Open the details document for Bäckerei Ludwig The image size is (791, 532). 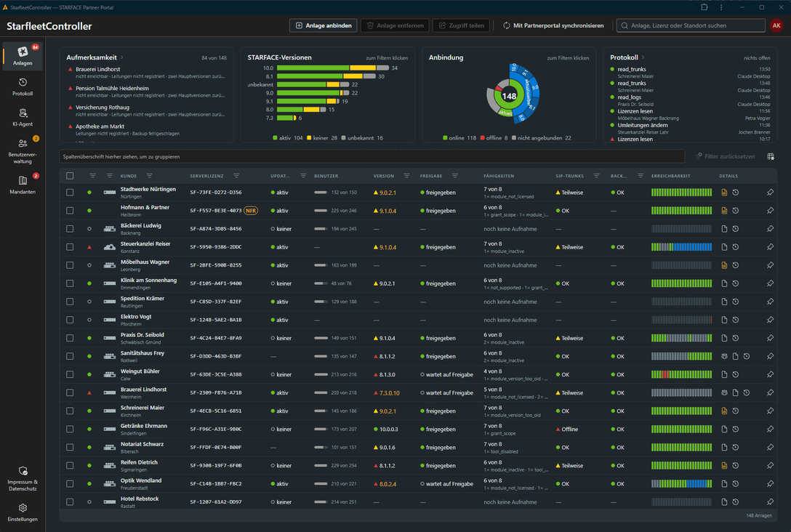point(724,229)
